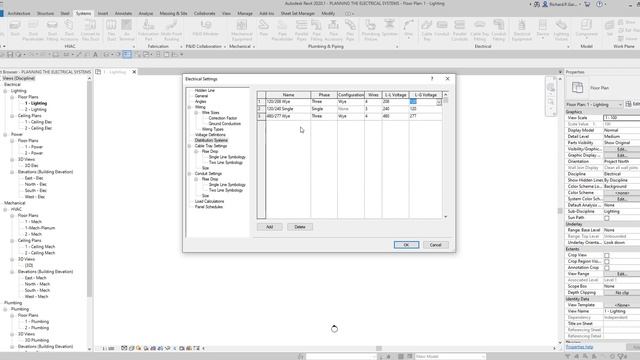Select the Wire tool
Viewport: 640px width, 360px height.
tap(408, 29)
